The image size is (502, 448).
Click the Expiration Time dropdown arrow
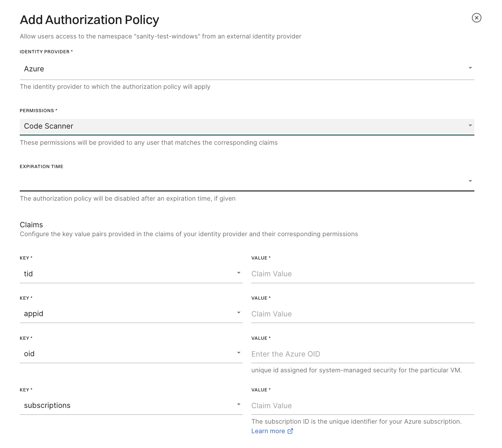click(x=470, y=181)
